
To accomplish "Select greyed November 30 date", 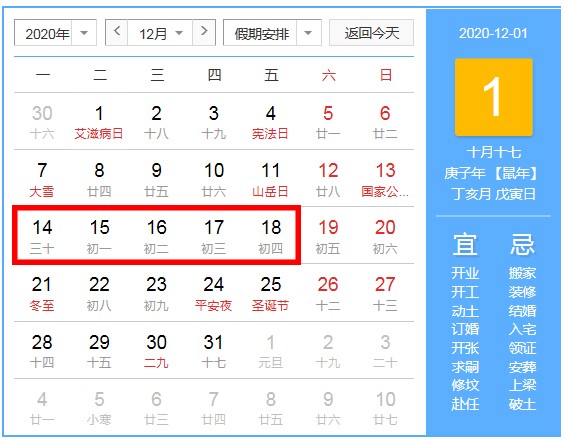I will click(x=42, y=122).
